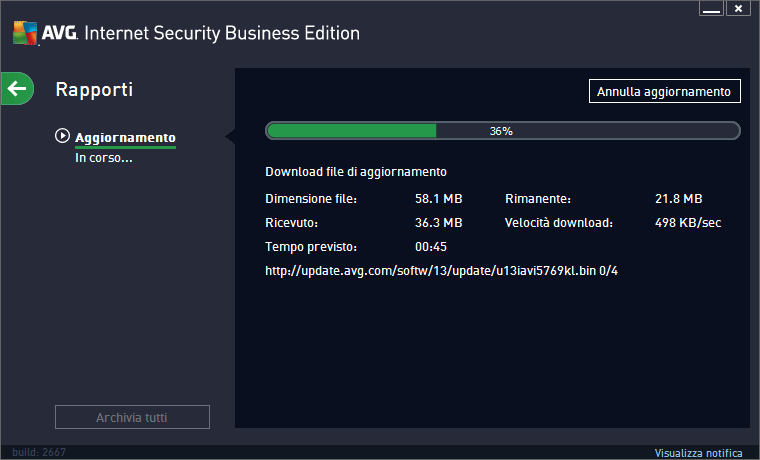Screen dimensions: 760x460
Task: Click the Internet Security Business Edition title
Action: pos(222,33)
